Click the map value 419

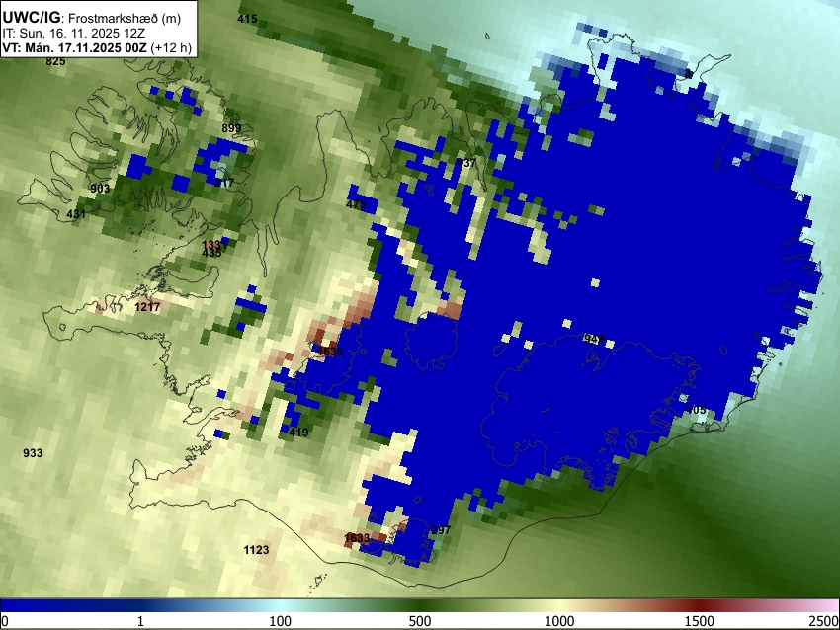[298, 433]
